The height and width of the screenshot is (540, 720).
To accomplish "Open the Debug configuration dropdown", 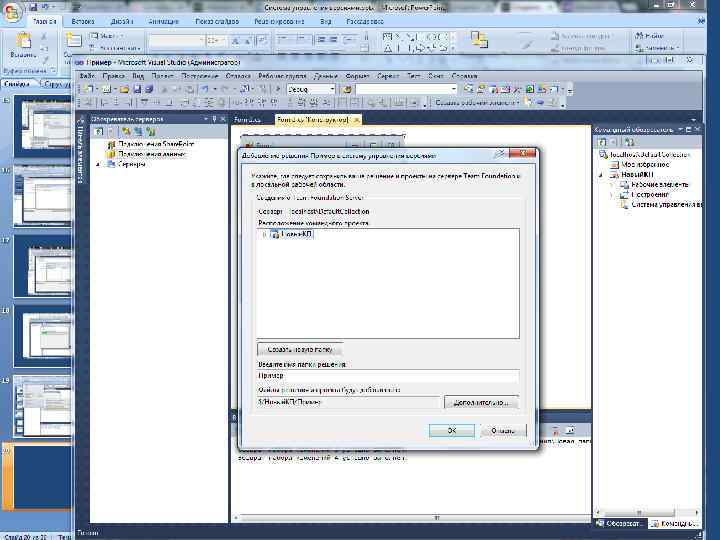I will 332,90.
